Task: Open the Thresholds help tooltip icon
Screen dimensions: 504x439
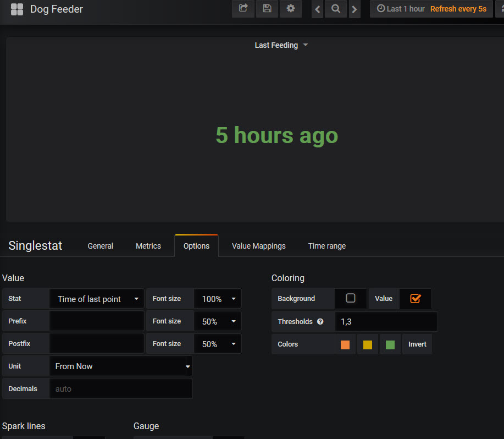Action: coord(320,321)
